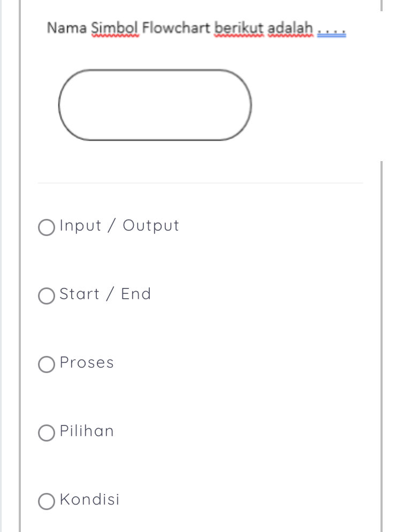
Task: Select the Input / Output radio button
Action: coord(47,227)
